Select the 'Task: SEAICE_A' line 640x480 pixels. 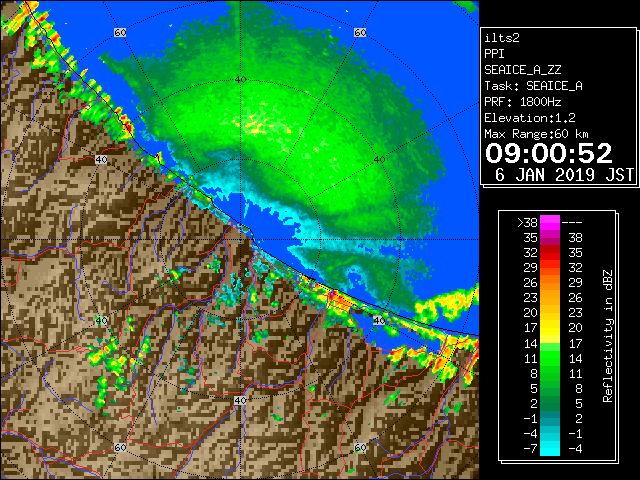pos(533,86)
